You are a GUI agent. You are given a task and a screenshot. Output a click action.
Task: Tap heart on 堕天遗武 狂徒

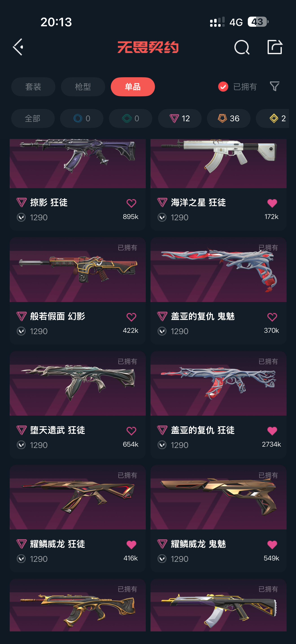[x=131, y=431]
